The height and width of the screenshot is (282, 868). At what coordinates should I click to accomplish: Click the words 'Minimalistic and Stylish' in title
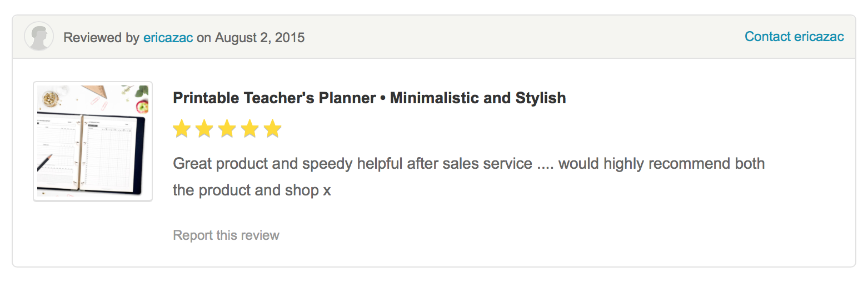[x=478, y=98]
